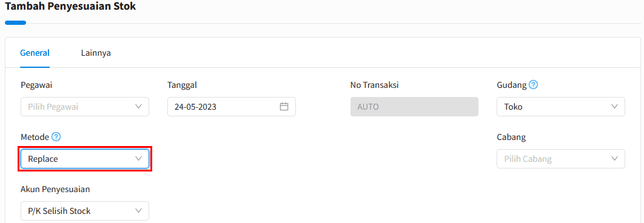Switch to the Lainnya tab
The image size is (644, 223).
(96, 53)
